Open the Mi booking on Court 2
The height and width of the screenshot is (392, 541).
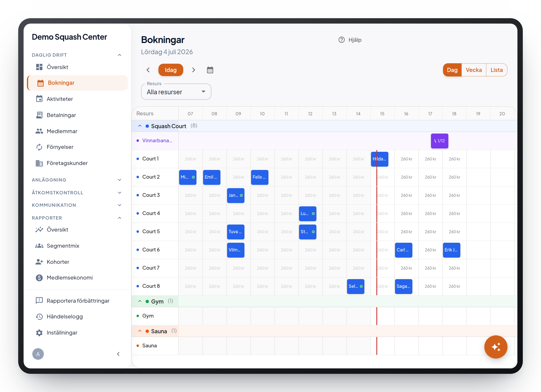point(188,177)
